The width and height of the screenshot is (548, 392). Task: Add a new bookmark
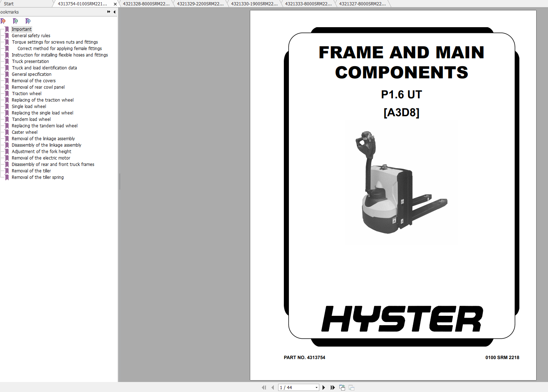[x=16, y=21]
